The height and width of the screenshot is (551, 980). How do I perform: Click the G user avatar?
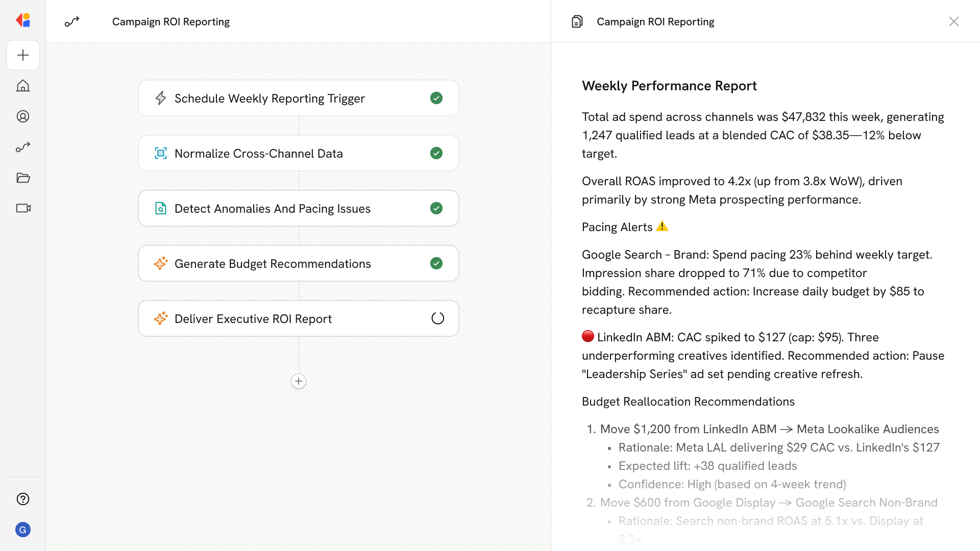pos(23,530)
